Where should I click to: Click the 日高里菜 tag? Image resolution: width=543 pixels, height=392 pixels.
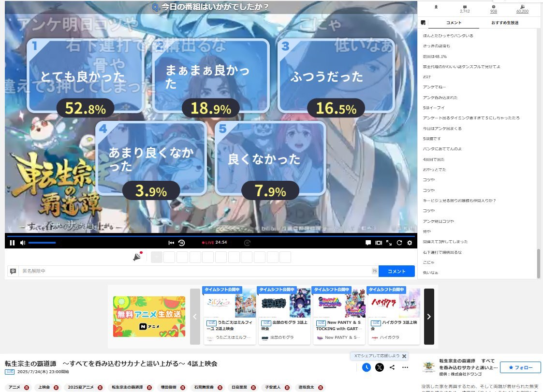click(239, 387)
